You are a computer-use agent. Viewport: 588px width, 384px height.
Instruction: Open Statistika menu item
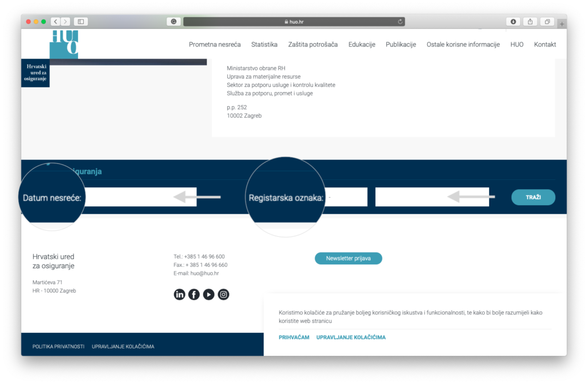tap(264, 44)
